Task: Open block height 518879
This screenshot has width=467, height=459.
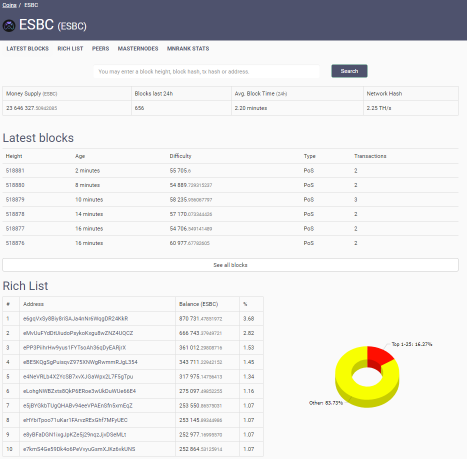Action: [15, 200]
